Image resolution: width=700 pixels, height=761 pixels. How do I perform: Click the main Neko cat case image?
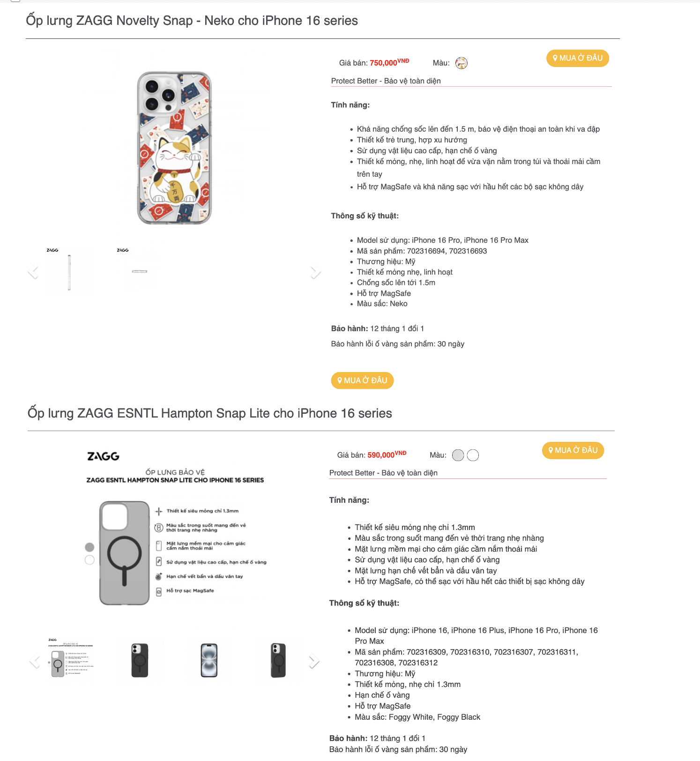pos(174,148)
